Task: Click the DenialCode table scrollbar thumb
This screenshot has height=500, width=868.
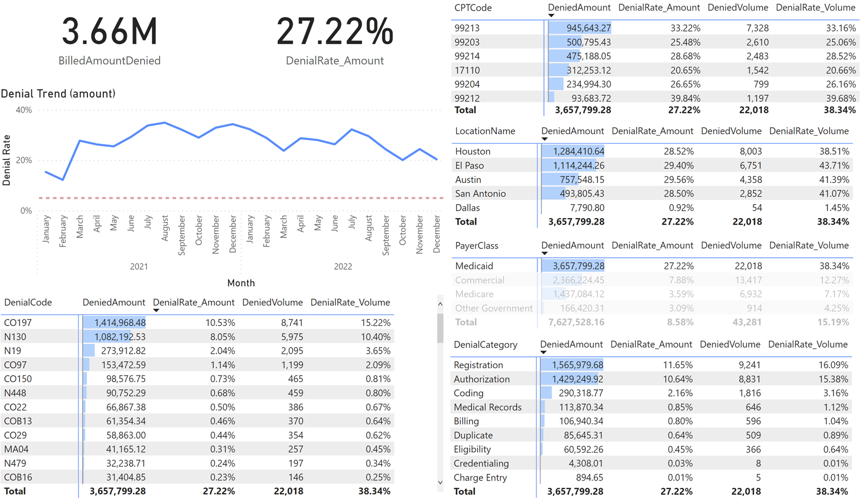Action: pyautogui.click(x=440, y=328)
